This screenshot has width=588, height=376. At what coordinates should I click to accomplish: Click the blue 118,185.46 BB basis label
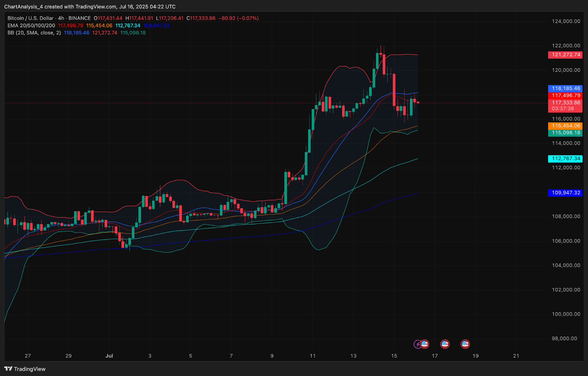coord(565,88)
